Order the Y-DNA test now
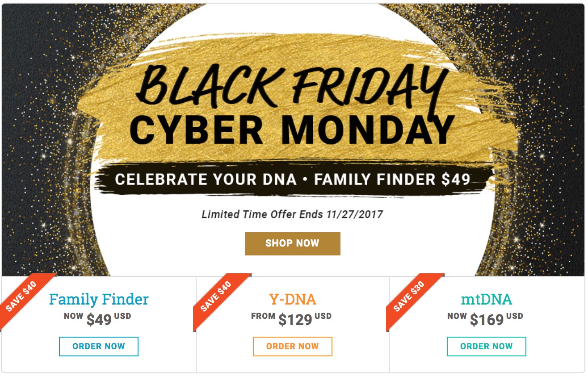 [293, 346]
